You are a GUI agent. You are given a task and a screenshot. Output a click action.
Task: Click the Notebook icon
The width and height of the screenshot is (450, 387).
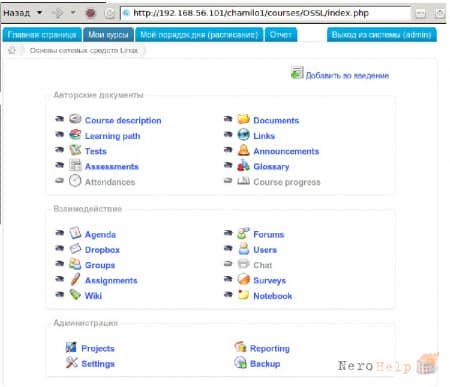(x=243, y=295)
